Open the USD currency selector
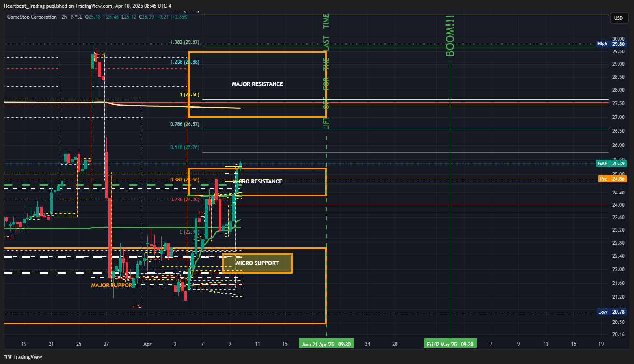634x364 pixels. point(618,18)
